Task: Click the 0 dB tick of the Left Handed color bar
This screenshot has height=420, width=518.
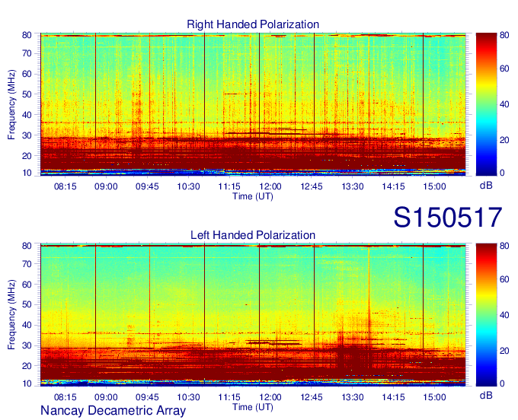Action: click(x=502, y=383)
